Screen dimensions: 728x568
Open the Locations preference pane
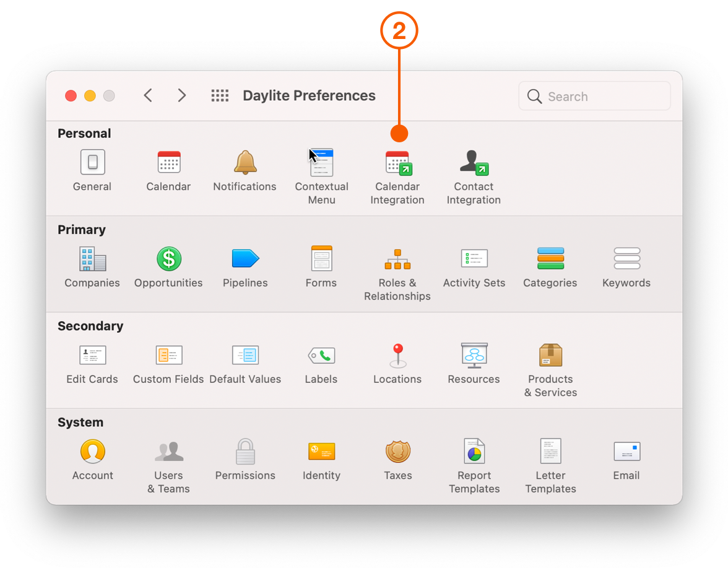[x=397, y=356]
